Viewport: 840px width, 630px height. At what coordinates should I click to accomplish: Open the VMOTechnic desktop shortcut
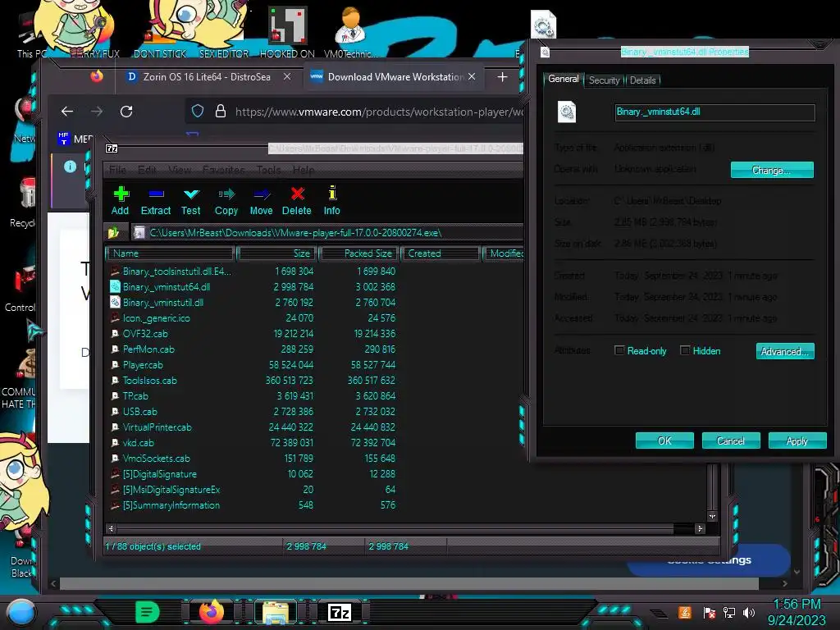(x=350, y=32)
